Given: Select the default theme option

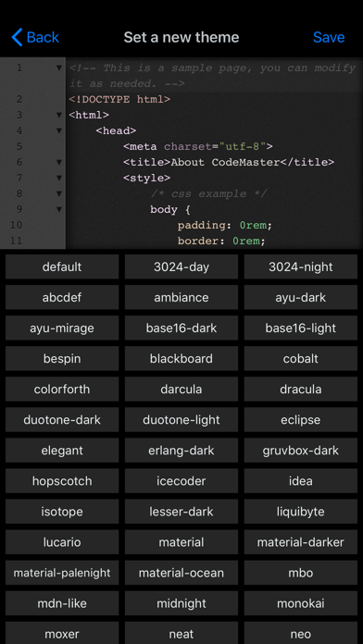Looking at the screenshot, I should [x=62, y=267].
